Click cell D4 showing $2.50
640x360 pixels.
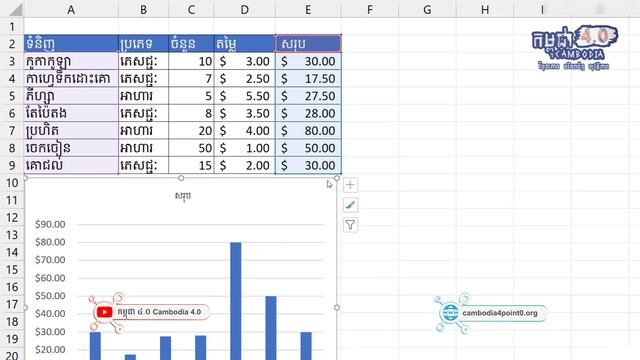244,78
